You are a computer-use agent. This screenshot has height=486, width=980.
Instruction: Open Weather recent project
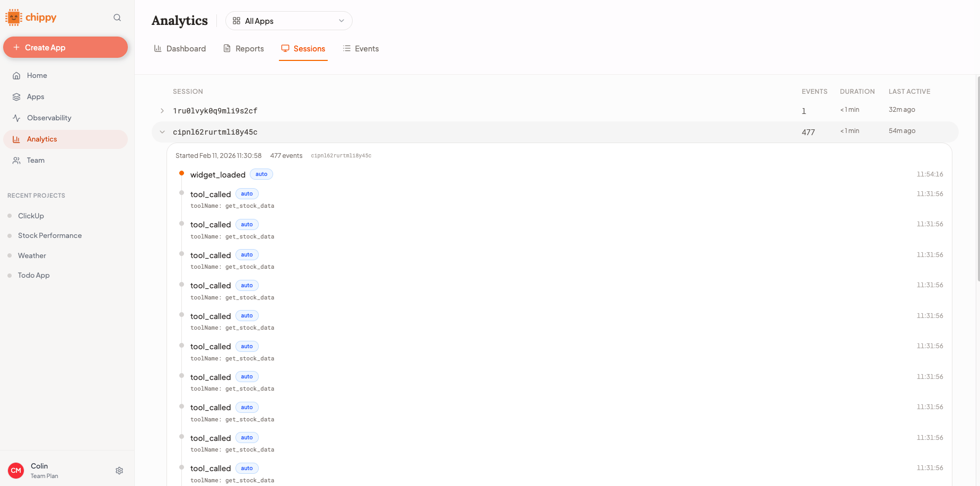(x=32, y=255)
